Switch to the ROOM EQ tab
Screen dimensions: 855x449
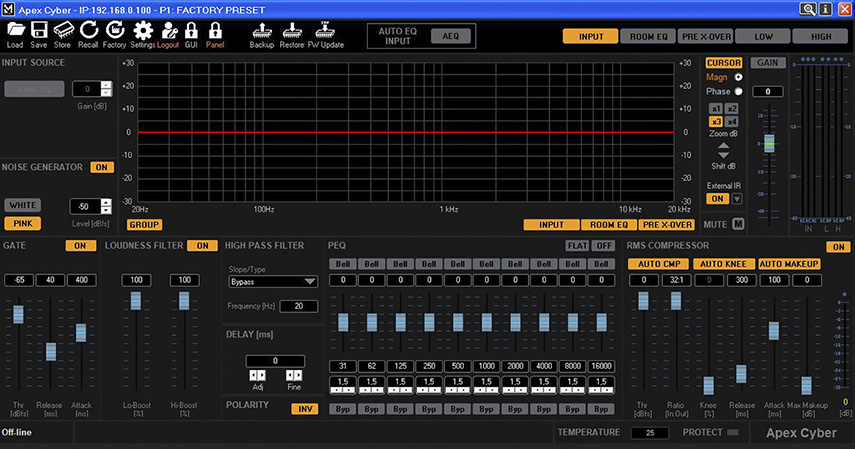click(x=647, y=36)
